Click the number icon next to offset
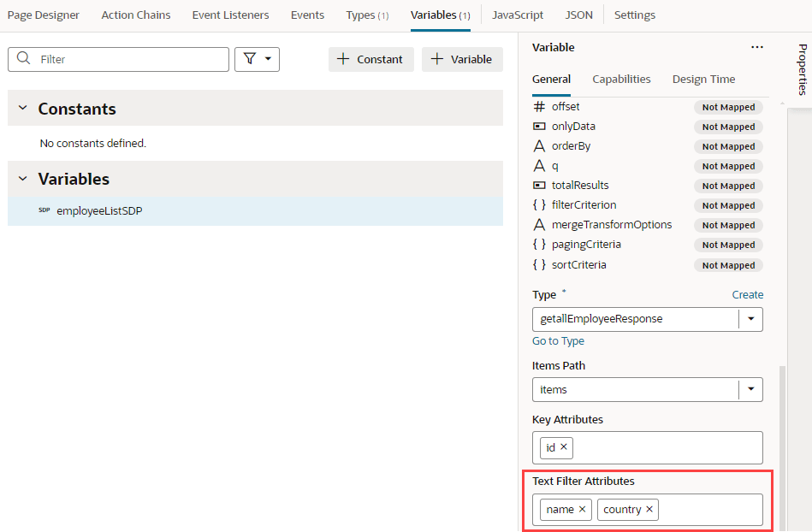 [x=539, y=107]
